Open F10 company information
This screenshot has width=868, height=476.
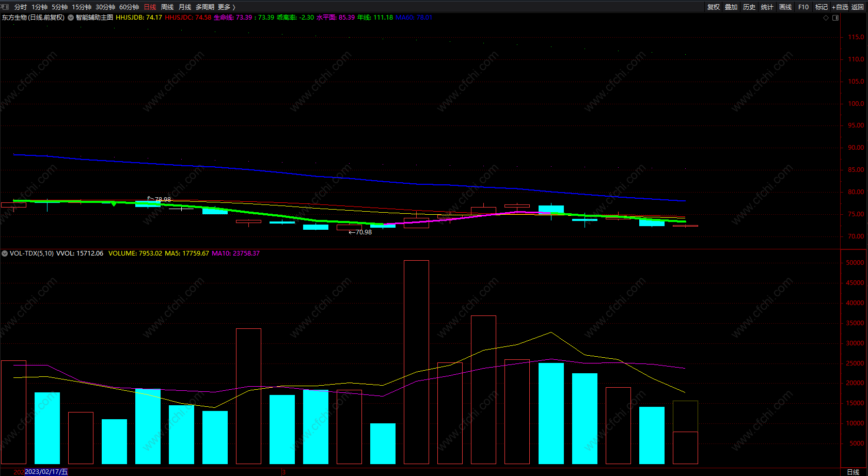[x=803, y=7]
